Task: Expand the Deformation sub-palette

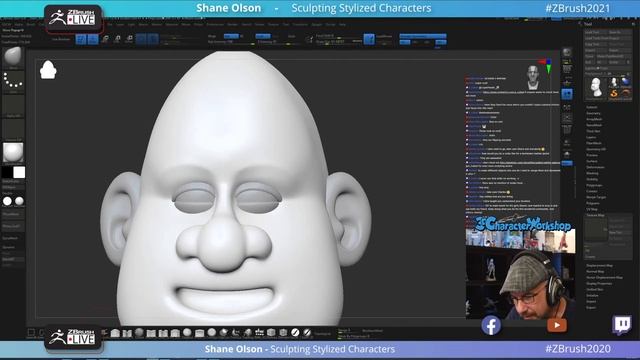Action: pyautogui.click(x=595, y=167)
